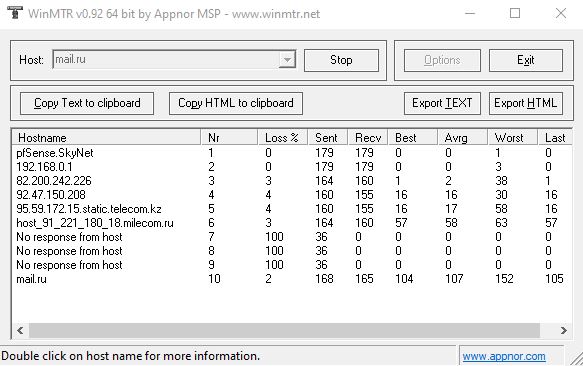Image resolution: width=583 pixels, height=366 pixels.
Task: Click Worst value 58 in telecom.kz row
Action: click(x=501, y=209)
